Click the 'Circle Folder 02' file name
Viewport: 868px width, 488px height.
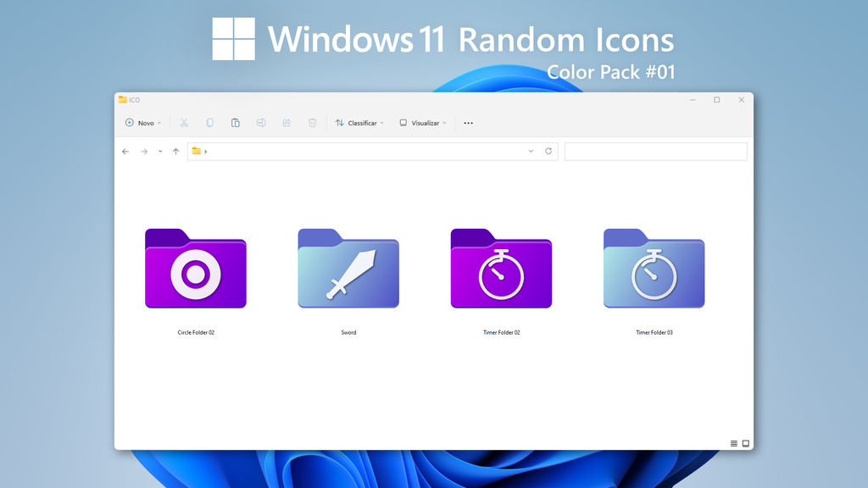click(x=196, y=332)
